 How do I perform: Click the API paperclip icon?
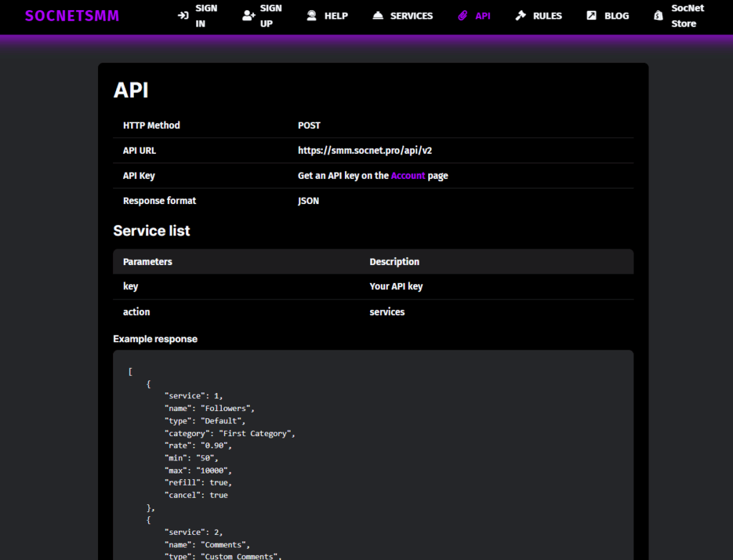462,16
